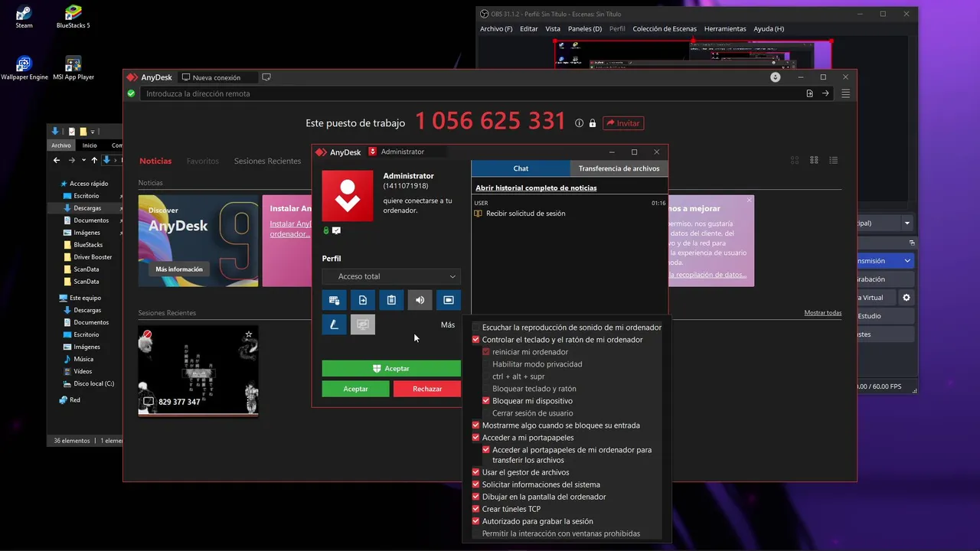Open new tab icon next to Nueva conexión

coord(266,77)
